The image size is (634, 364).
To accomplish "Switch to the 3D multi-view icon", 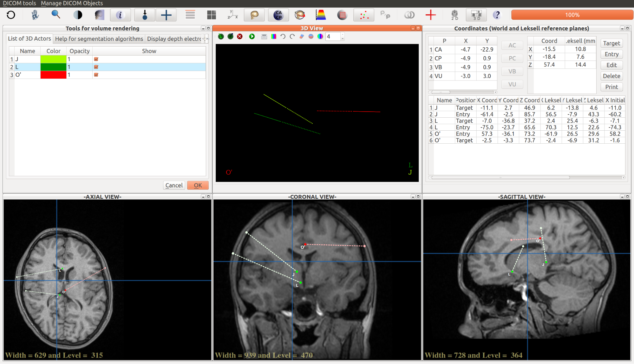I will point(476,15).
